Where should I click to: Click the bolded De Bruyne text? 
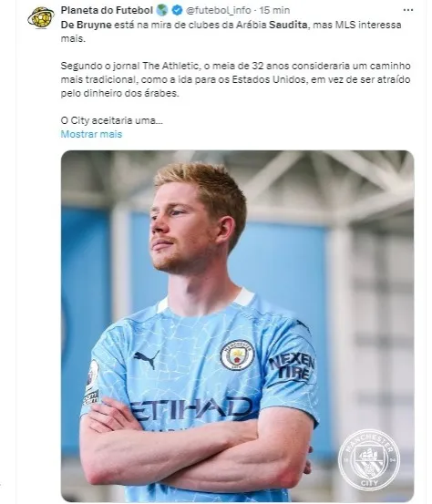[87, 25]
